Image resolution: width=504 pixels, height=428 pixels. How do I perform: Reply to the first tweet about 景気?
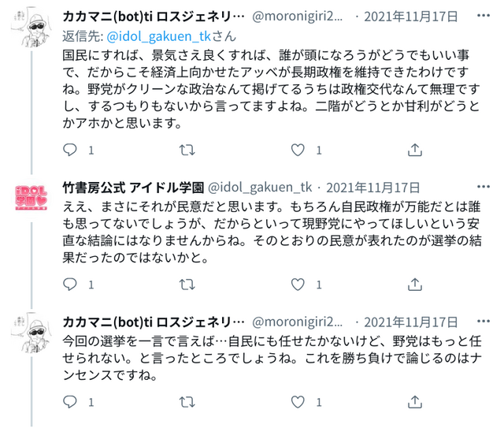point(70,150)
